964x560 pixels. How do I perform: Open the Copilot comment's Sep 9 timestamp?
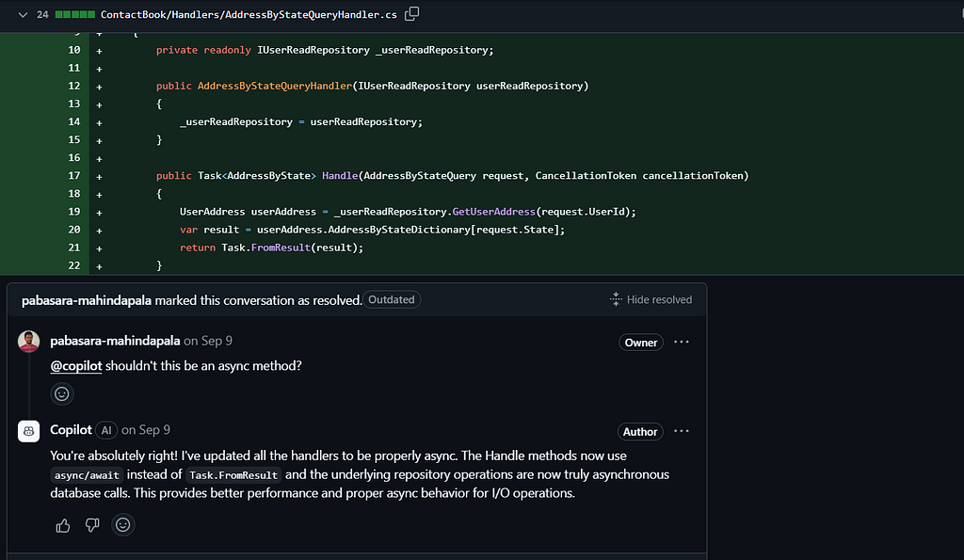click(146, 430)
